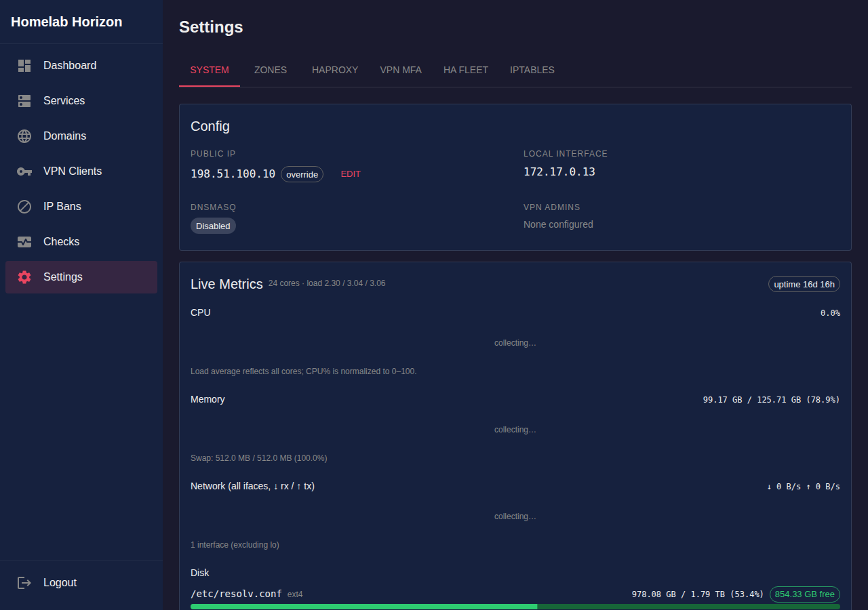Click None configured under VPN Admins
The height and width of the screenshot is (610, 868).
558,224
